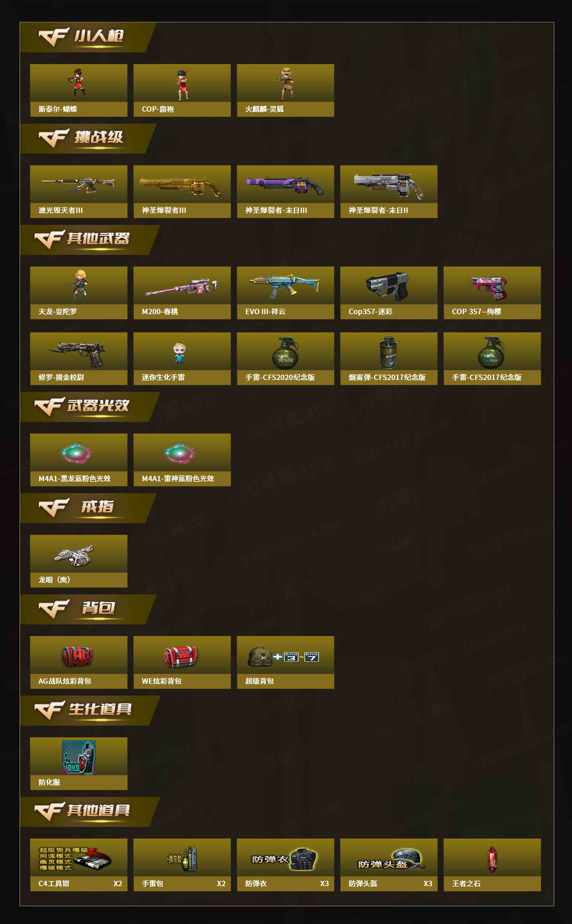This screenshot has width=572, height=924.
Task: Click the COP-旗袍 character icon
Action: tap(182, 90)
